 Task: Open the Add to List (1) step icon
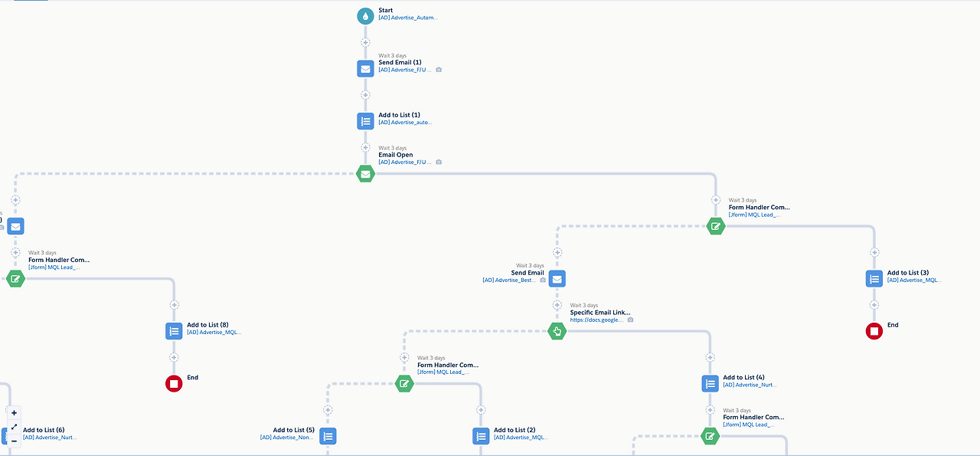coord(365,121)
